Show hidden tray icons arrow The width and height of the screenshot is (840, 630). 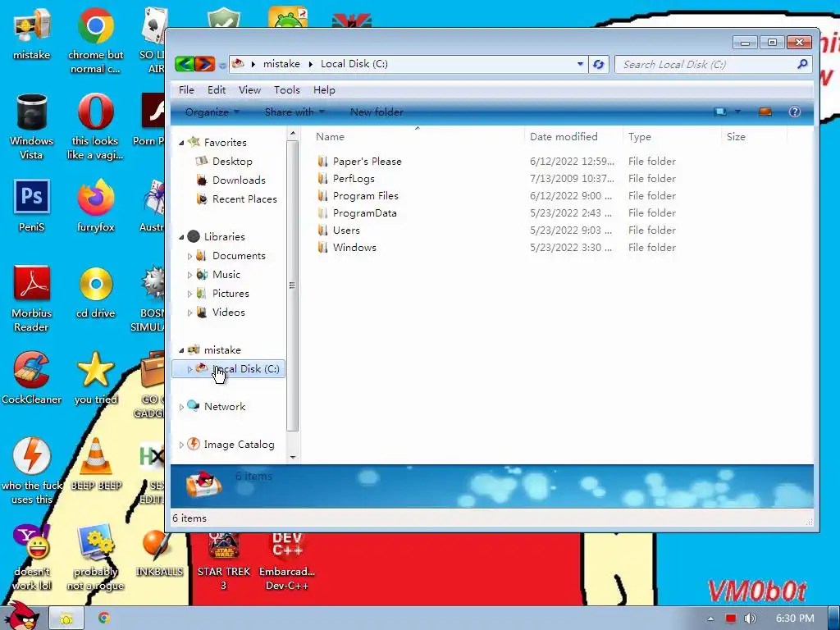click(710, 619)
